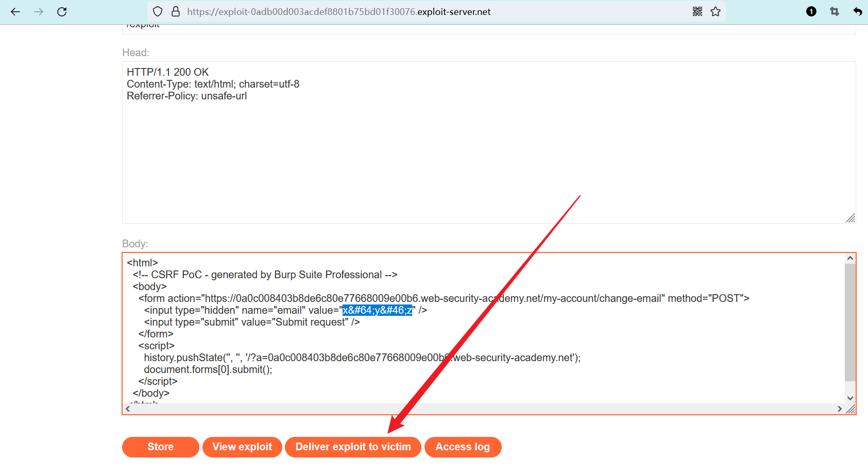
Task: Click the 'document.forms[0].submit();' line
Action: pyautogui.click(x=208, y=369)
